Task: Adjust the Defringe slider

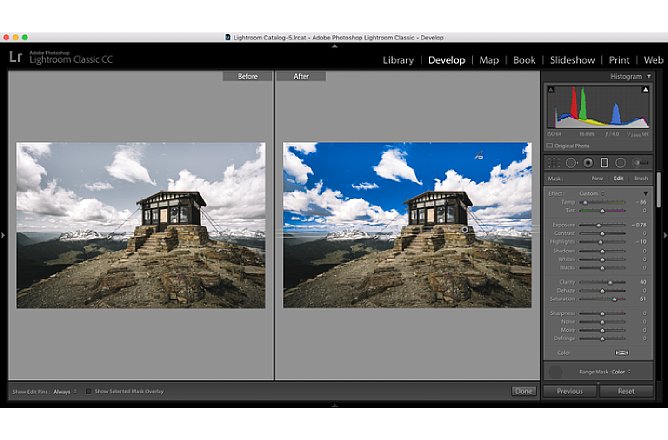Action: [x=602, y=339]
